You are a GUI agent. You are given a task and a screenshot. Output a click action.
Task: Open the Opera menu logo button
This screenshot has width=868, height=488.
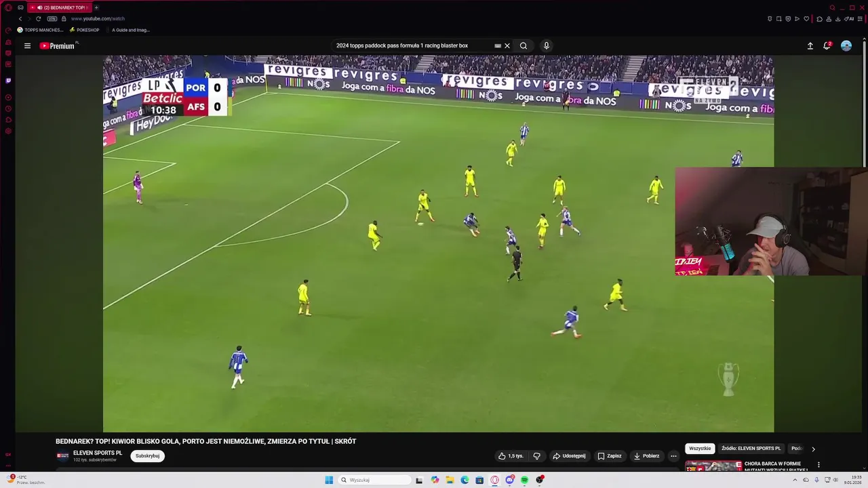pos(8,7)
